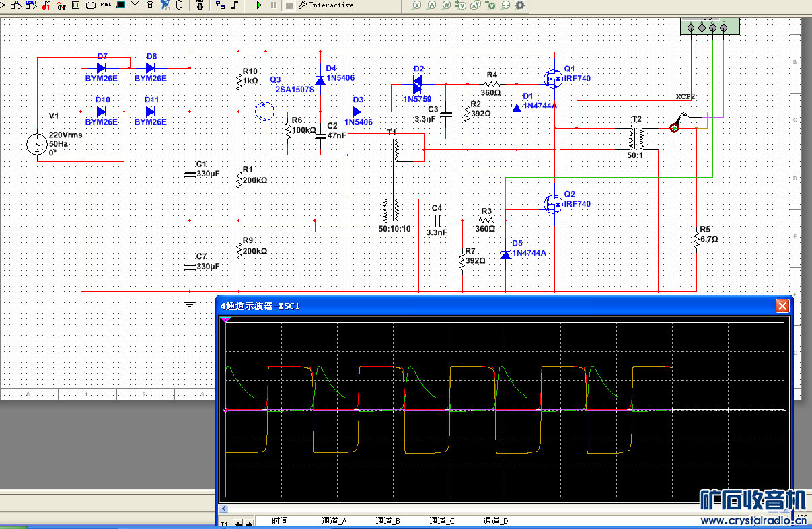
Task: Click the green Run simulation button
Action: pyautogui.click(x=260, y=5)
